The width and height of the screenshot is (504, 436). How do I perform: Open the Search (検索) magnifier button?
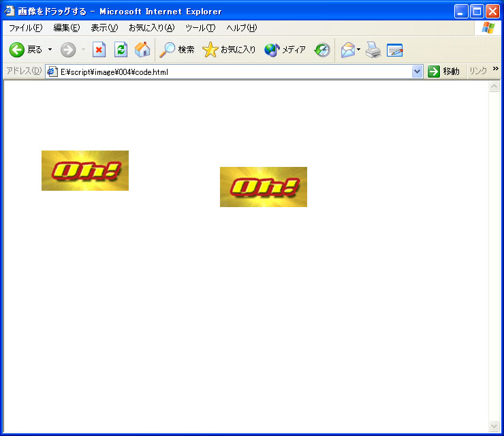point(177,50)
